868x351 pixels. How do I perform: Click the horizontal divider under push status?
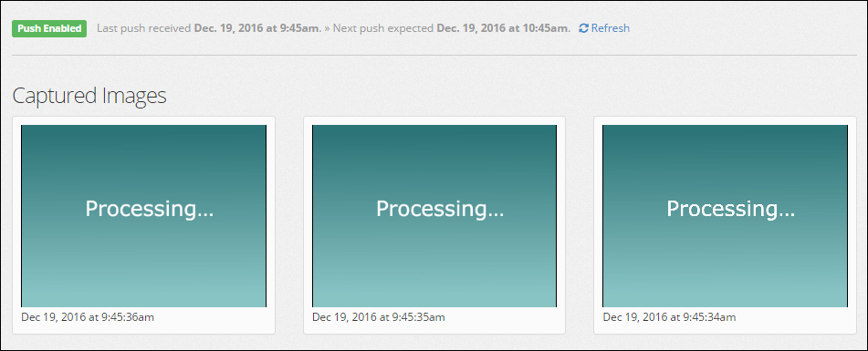click(x=434, y=56)
